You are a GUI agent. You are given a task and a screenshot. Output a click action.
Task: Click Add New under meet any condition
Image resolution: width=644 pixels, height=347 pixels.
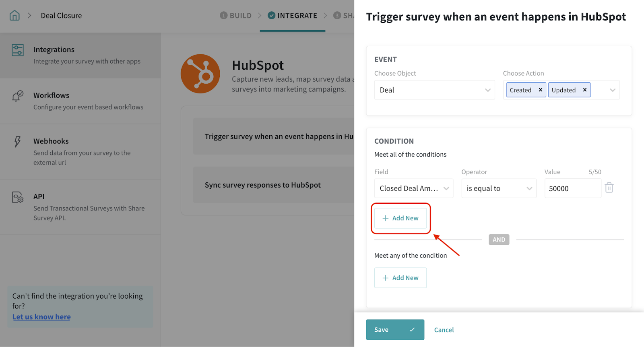click(400, 278)
